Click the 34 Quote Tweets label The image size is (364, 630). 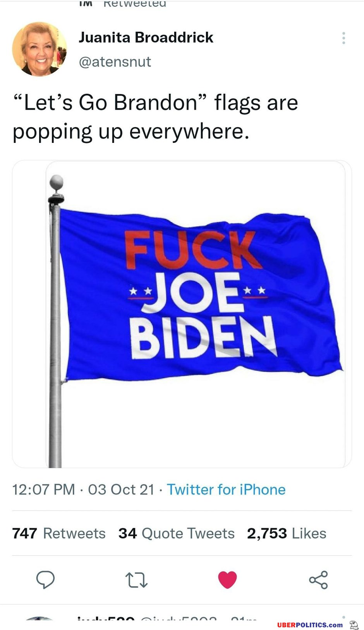tap(177, 533)
